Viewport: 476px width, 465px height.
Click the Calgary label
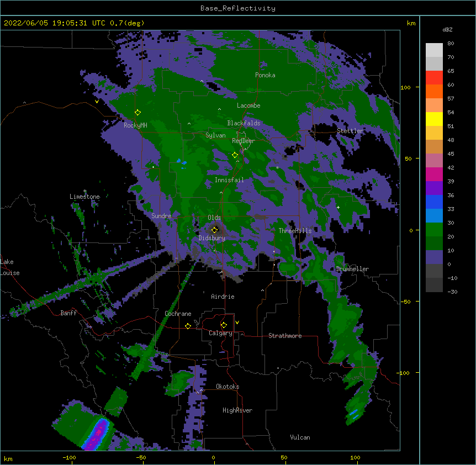pos(220,333)
